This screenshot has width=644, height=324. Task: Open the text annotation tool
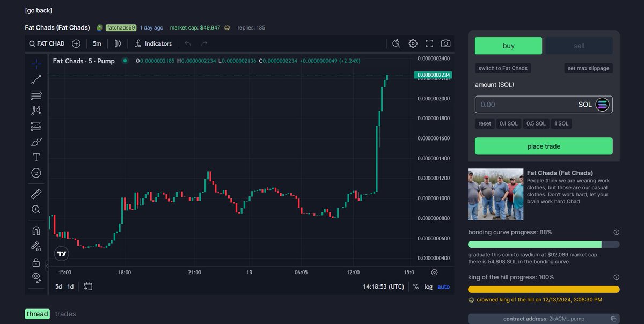(36, 157)
